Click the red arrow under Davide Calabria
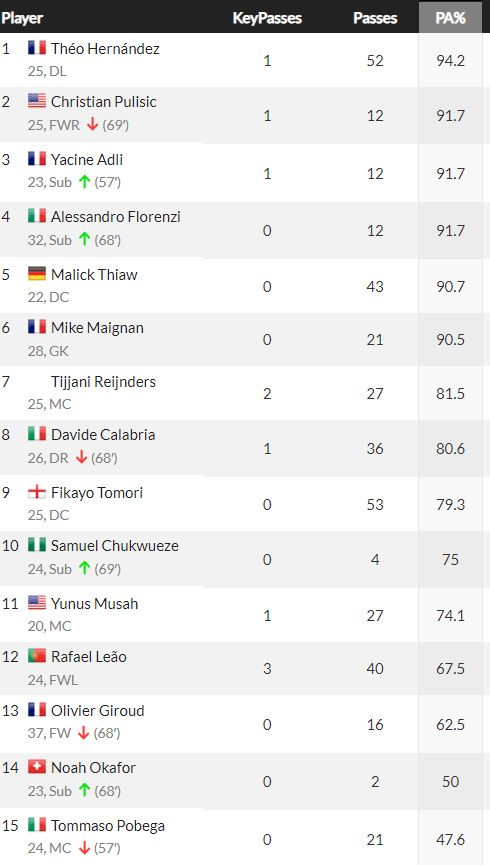This screenshot has height=865, width=490. pyautogui.click(x=82, y=458)
